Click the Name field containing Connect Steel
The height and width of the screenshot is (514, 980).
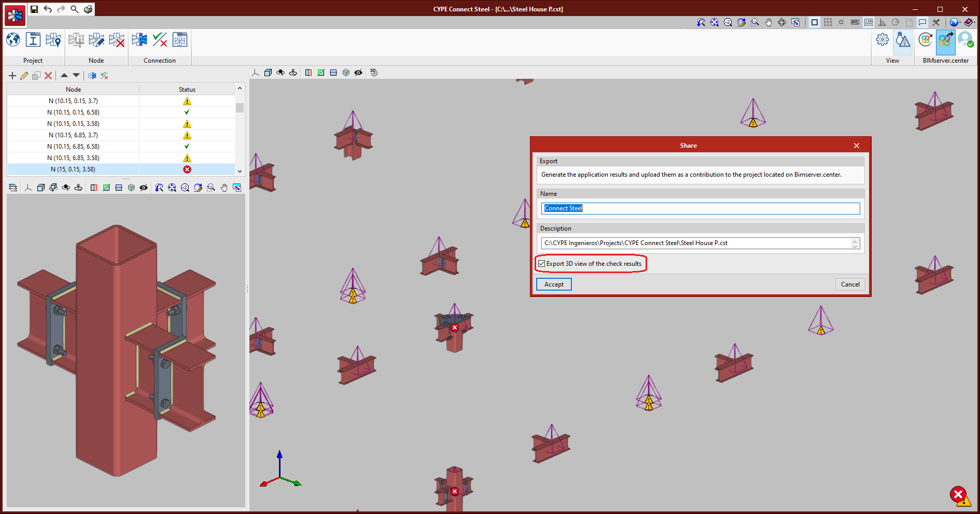click(701, 208)
